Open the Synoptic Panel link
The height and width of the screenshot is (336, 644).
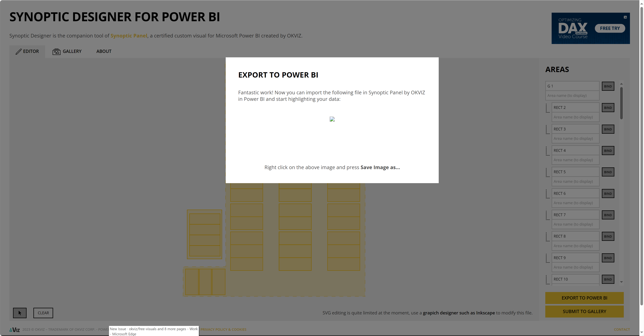point(129,36)
